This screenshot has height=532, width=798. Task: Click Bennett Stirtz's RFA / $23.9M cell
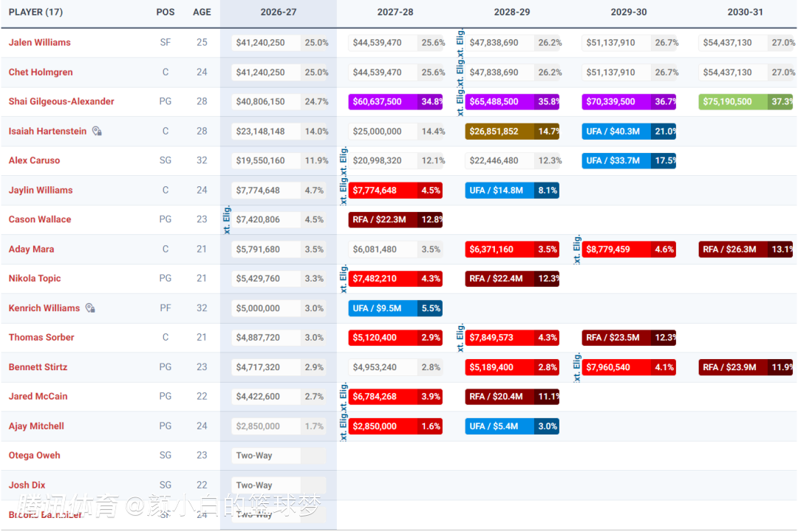tap(746, 367)
